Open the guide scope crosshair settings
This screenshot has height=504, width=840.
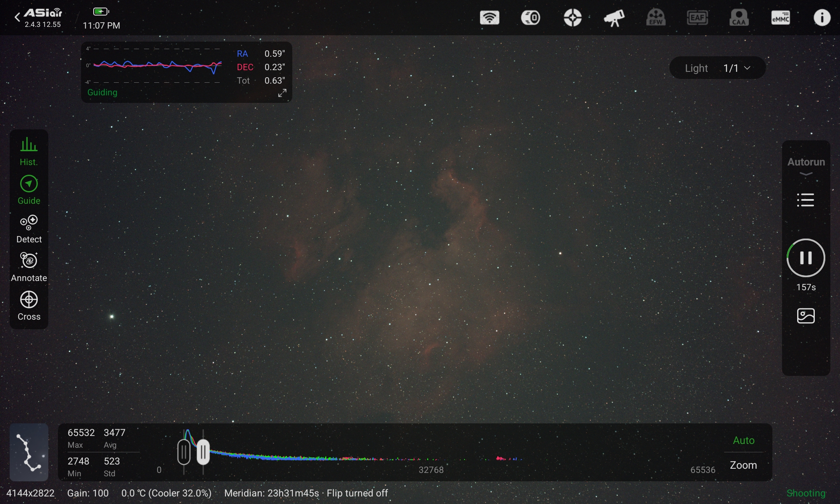[x=572, y=18]
